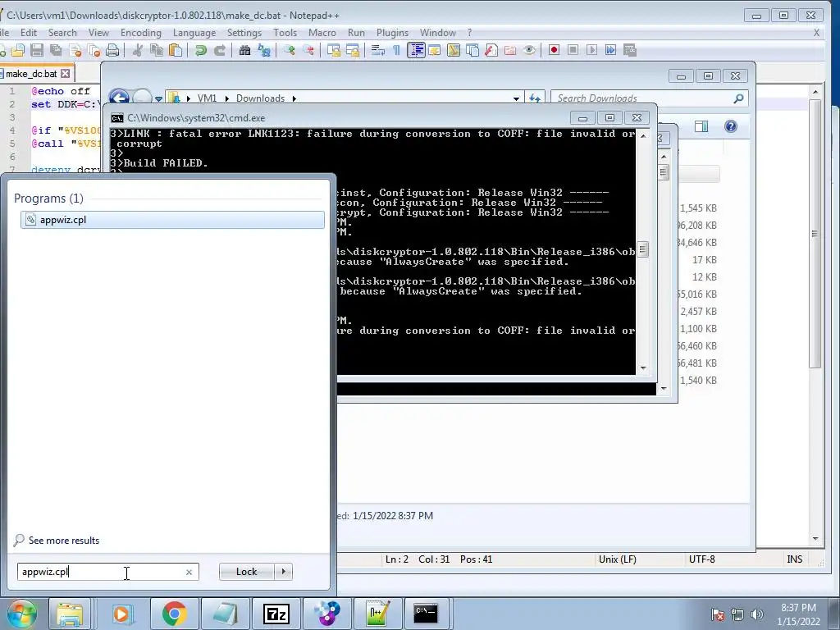Open Find with the binoculars icon

244,50
